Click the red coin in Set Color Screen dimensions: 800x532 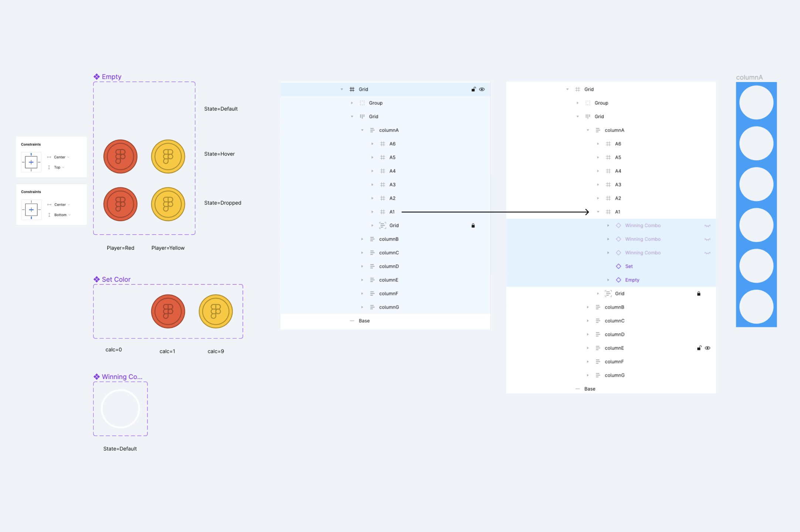(x=168, y=311)
